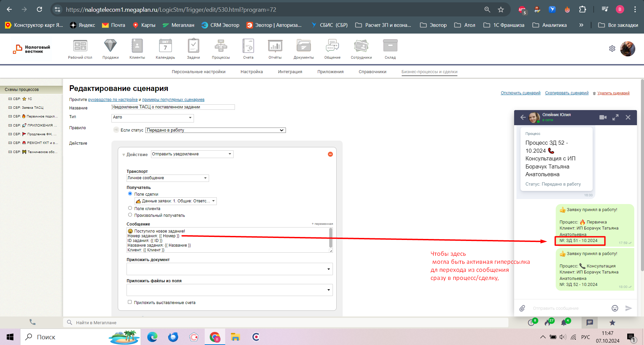Click send message arrow icon
Image resolution: width=644 pixels, height=345 pixels.
[629, 308]
